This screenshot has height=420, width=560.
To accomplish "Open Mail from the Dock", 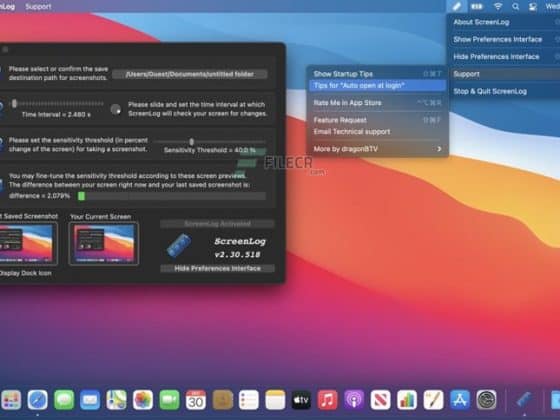I will tap(90, 400).
